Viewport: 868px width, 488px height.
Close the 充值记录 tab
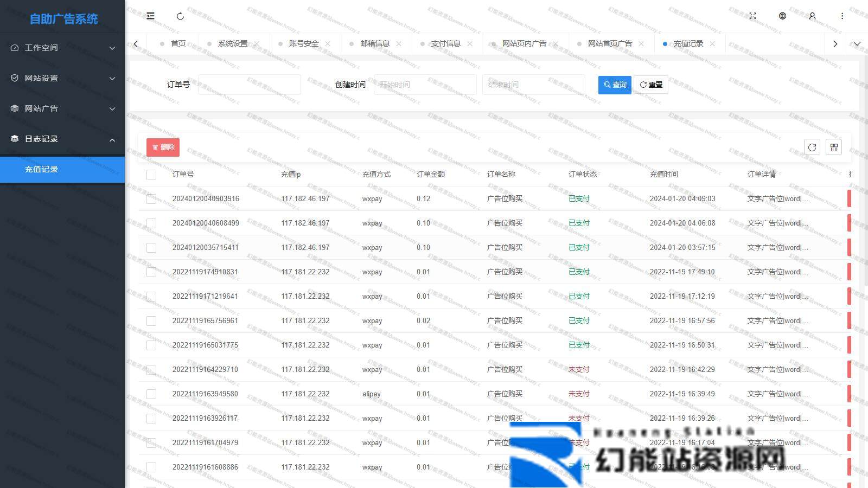712,44
